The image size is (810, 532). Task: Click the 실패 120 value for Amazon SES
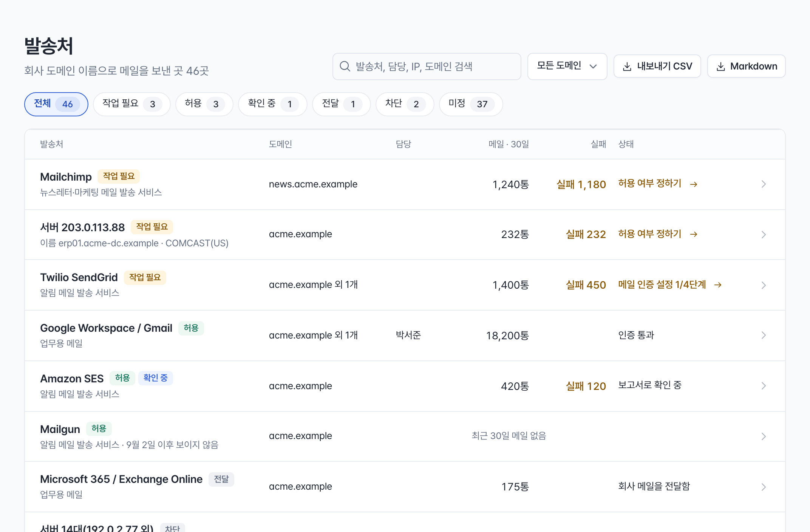coord(586,386)
